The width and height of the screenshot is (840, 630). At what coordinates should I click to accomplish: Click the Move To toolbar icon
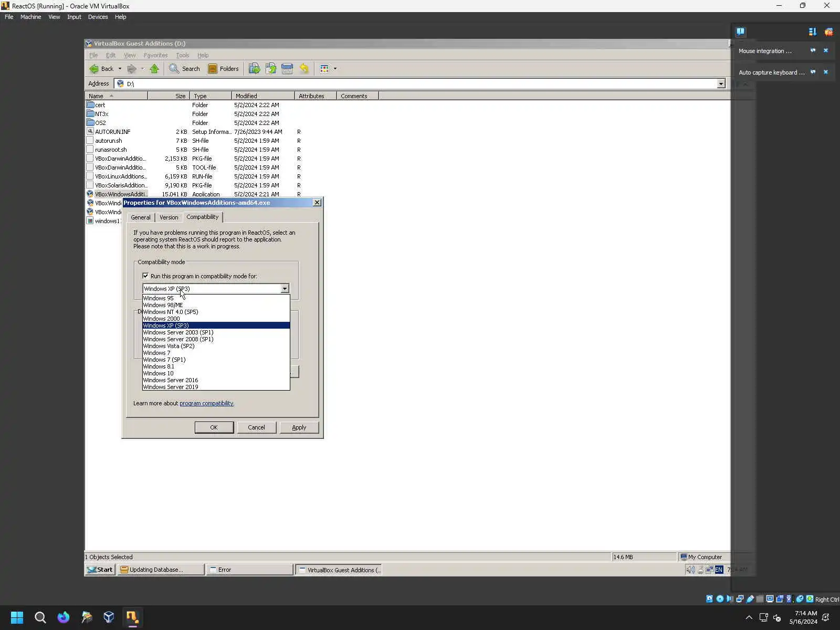(x=254, y=69)
